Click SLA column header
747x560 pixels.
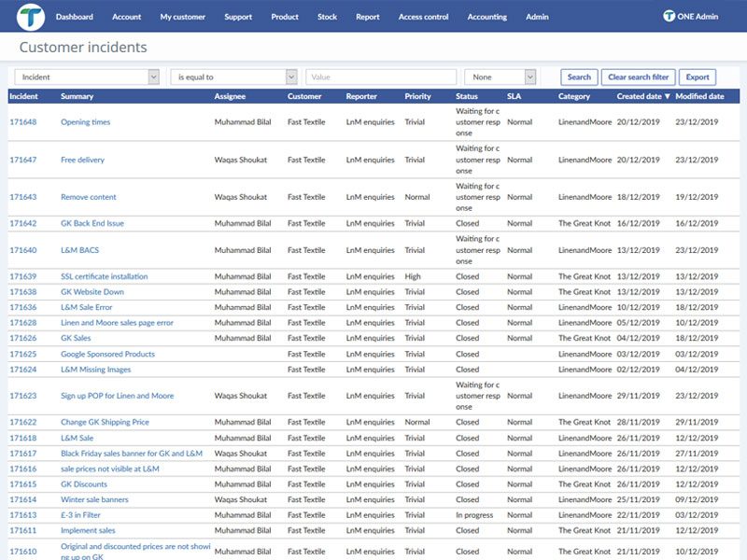click(514, 96)
